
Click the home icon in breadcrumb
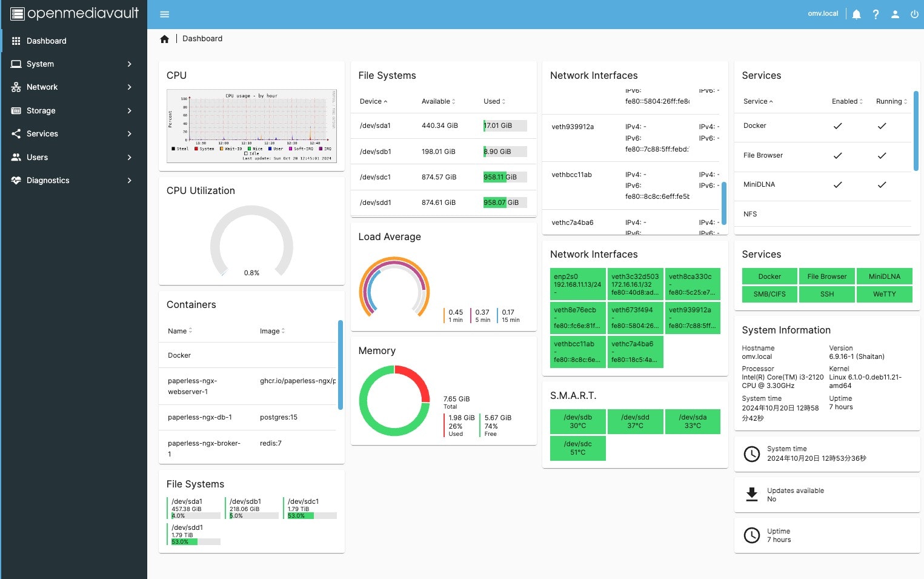(164, 39)
